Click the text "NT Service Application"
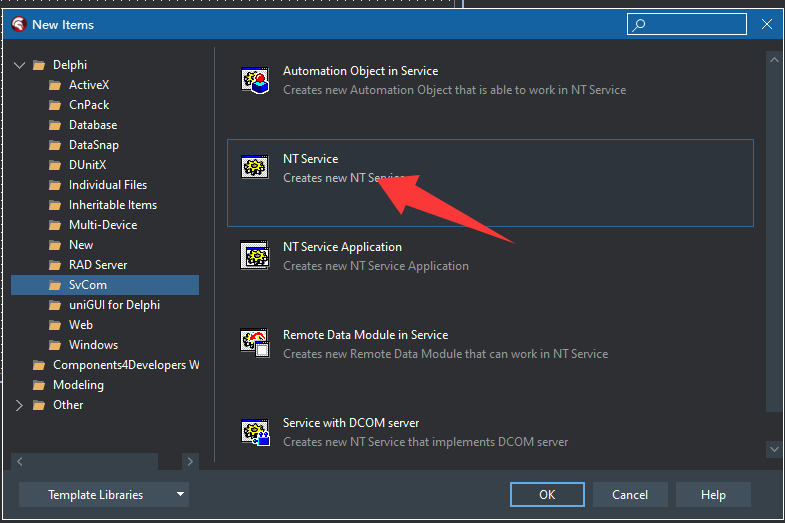This screenshot has width=785, height=523. (x=342, y=247)
